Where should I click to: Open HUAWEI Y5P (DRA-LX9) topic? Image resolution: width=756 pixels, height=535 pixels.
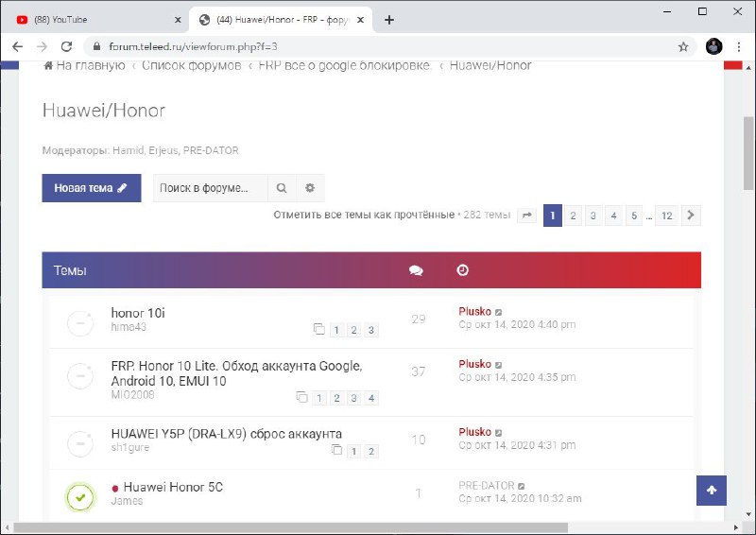point(226,434)
